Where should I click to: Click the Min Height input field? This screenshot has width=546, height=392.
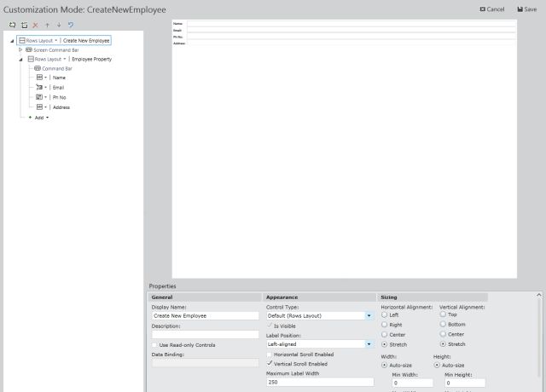(465, 383)
